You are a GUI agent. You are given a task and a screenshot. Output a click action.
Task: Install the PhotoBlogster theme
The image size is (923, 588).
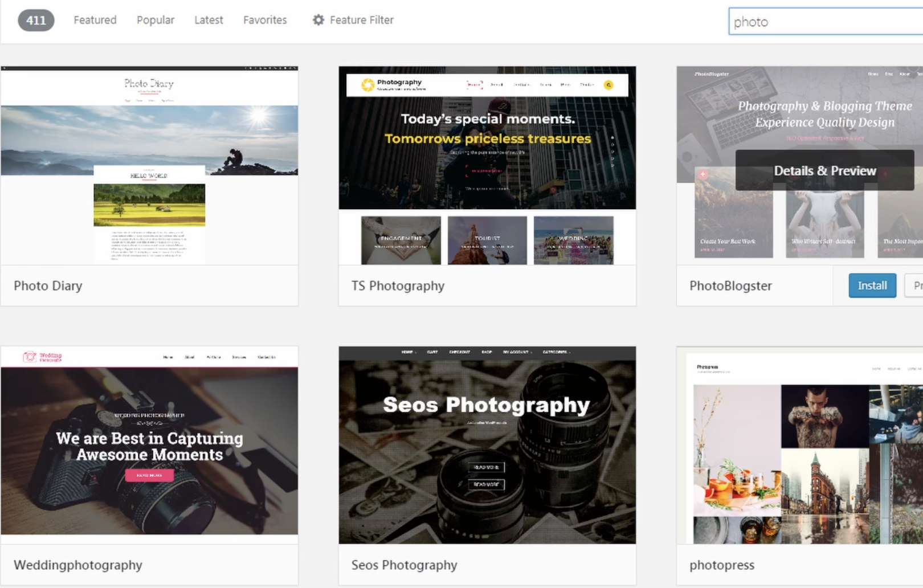(x=872, y=285)
